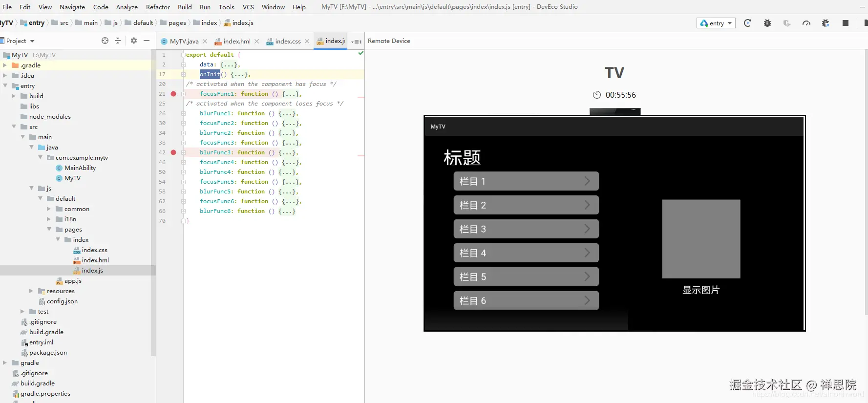Collapse the entry module in tree

5,85
